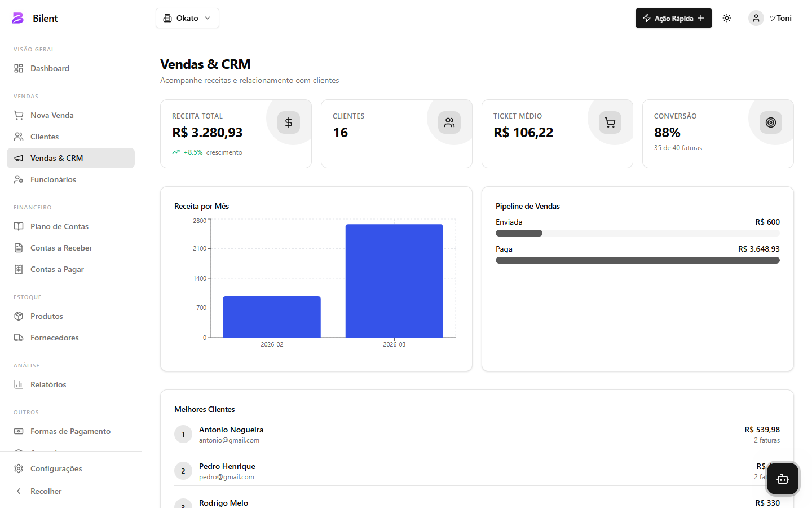
Task: Click the Paga pipeline progress bar
Action: tap(637, 260)
